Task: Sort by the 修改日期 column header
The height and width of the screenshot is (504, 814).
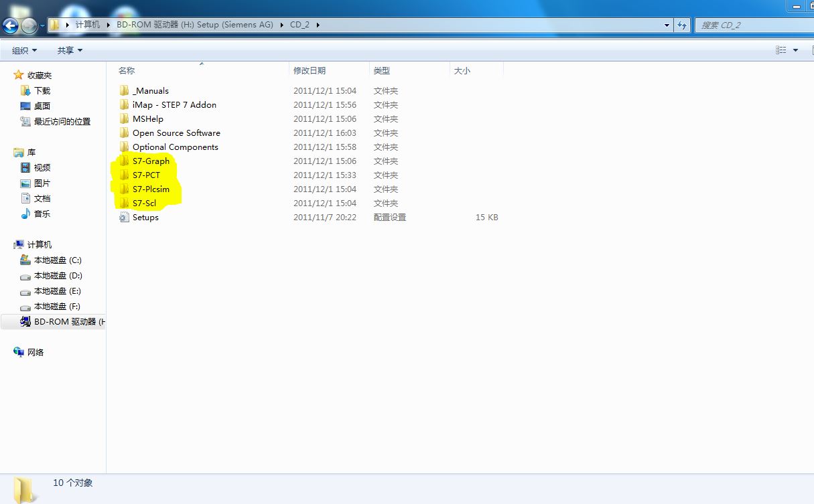Action: click(330, 70)
